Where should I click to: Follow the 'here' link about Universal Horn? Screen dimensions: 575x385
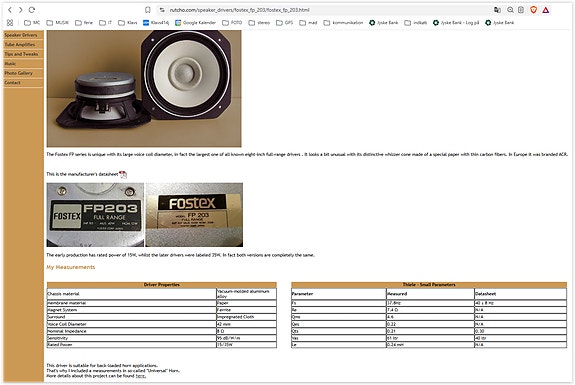[x=140, y=376]
